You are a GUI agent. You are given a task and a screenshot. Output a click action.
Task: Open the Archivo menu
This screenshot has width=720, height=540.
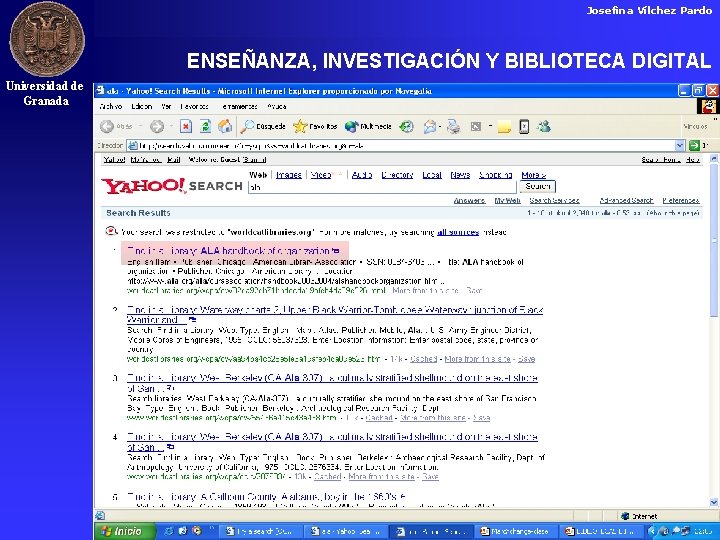click(111, 107)
